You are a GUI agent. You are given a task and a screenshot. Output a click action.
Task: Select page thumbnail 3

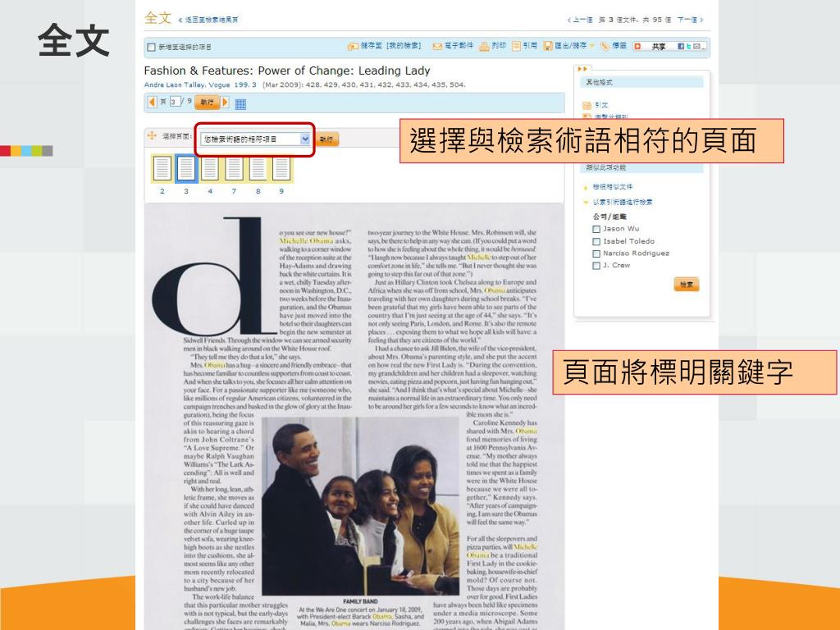186,168
